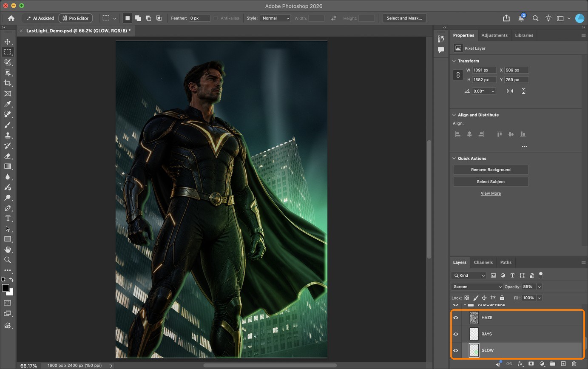Click the Select and Mask button
This screenshot has width=588, height=369.
[404, 18]
